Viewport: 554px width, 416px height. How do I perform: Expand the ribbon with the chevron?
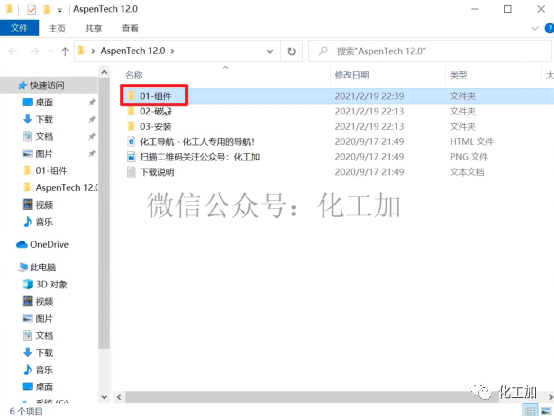pos(535,28)
